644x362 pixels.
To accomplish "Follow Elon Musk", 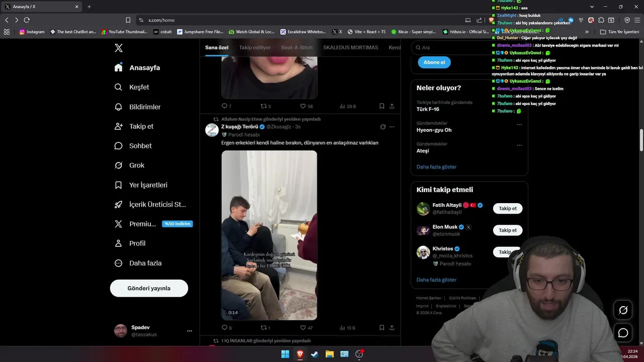I will (508, 230).
